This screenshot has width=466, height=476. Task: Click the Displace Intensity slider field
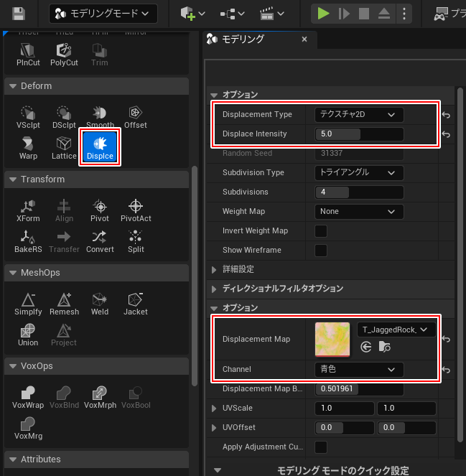point(358,134)
